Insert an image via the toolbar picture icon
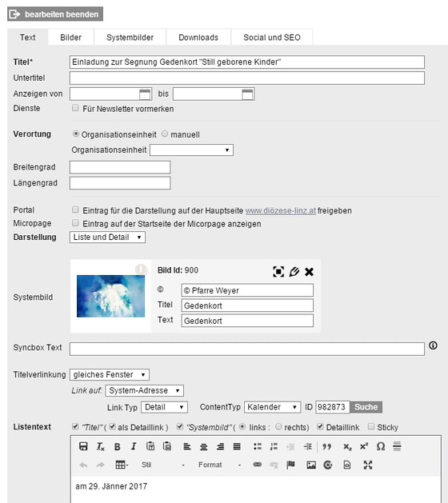The height and width of the screenshot is (503, 448). (311, 465)
